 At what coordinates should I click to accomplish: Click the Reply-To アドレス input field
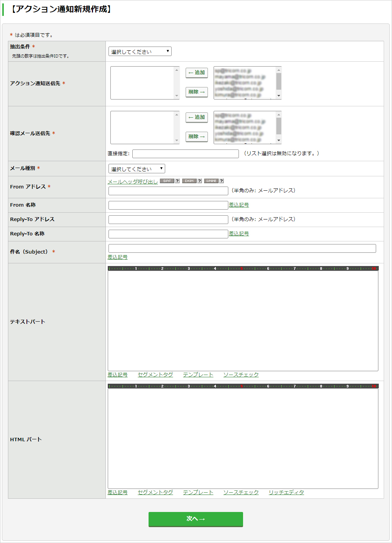point(168,219)
